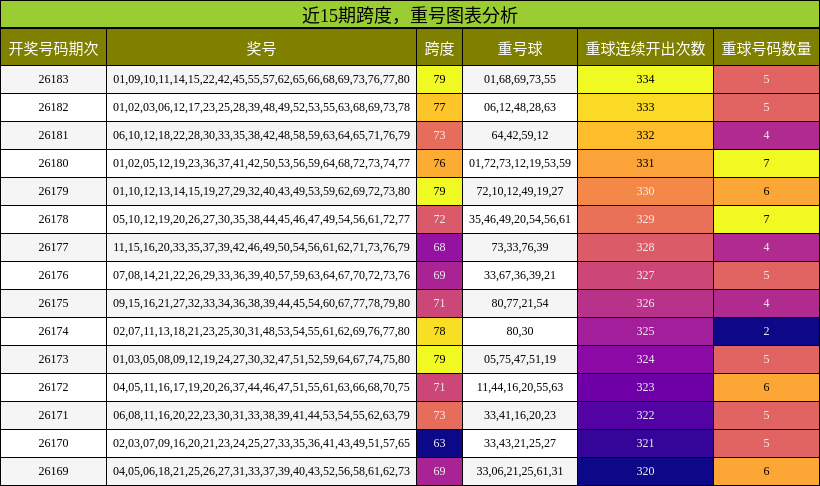Click the title 近15期跨度，重号图表分析
Image resolution: width=820 pixels, height=486 pixels.
pyautogui.click(x=409, y=15)
